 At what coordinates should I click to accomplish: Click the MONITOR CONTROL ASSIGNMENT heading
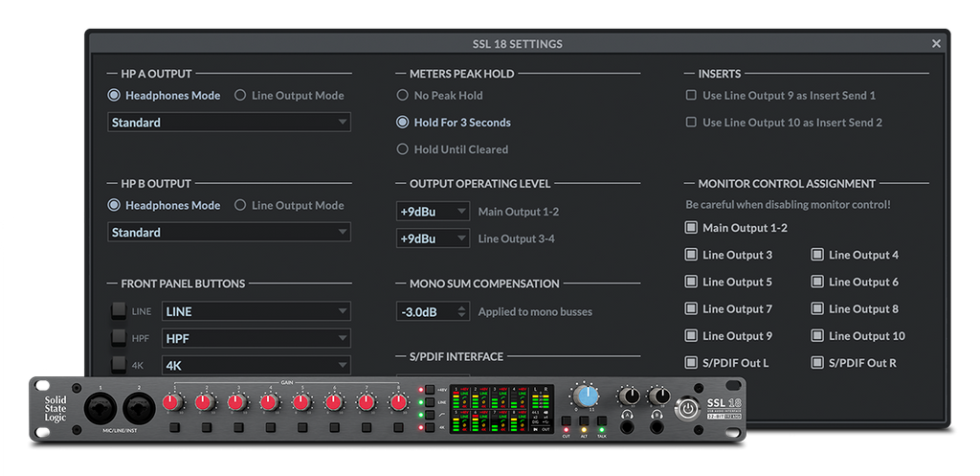tap(787, 184)
